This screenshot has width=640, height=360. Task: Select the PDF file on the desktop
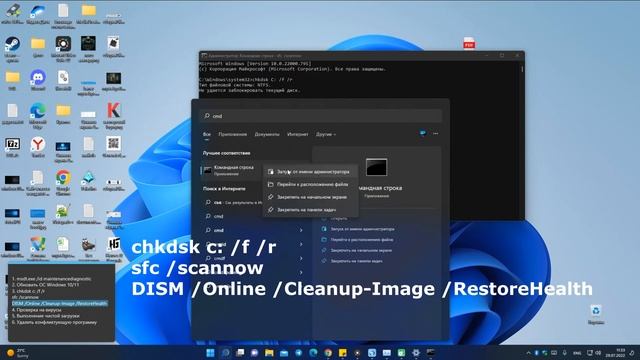click(469, 43)
